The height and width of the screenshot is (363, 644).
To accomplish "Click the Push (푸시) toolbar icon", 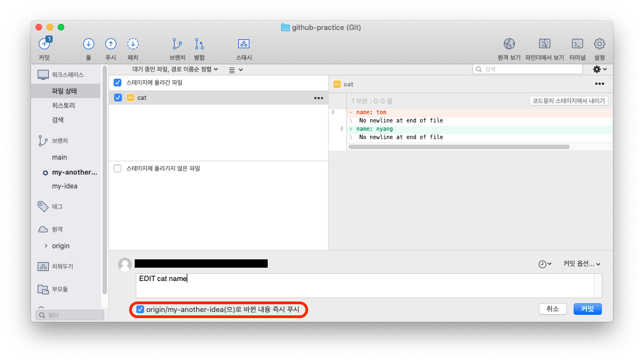I will (110, 44).
